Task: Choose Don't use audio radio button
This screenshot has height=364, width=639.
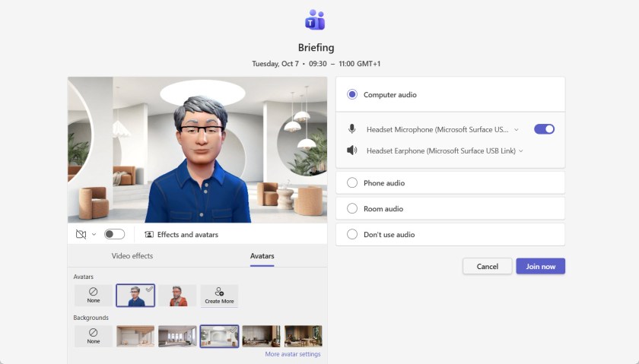Action: pyautogui.click(x=352, y=234)
